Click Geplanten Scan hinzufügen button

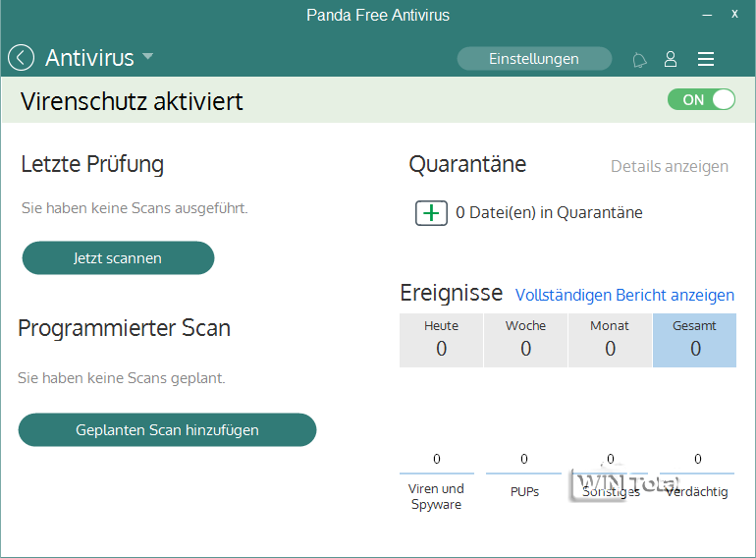(167, 429)
